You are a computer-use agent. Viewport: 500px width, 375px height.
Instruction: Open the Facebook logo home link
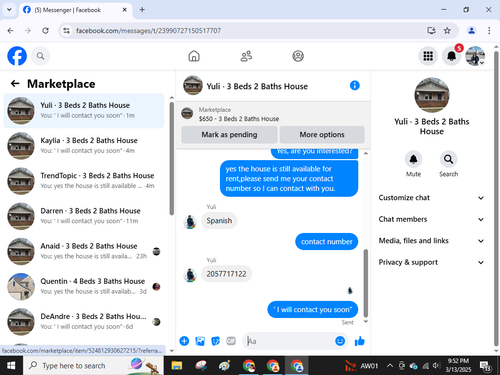[17, 56]
